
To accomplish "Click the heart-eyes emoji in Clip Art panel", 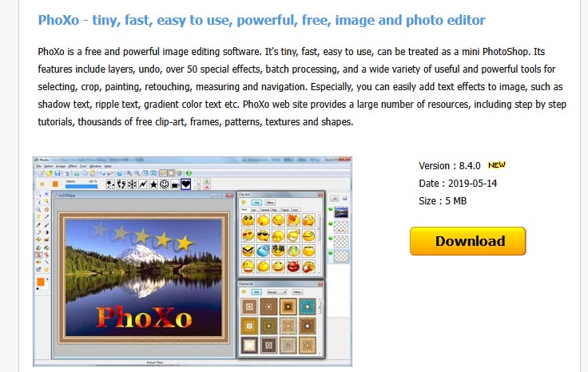I will (248, 235).
